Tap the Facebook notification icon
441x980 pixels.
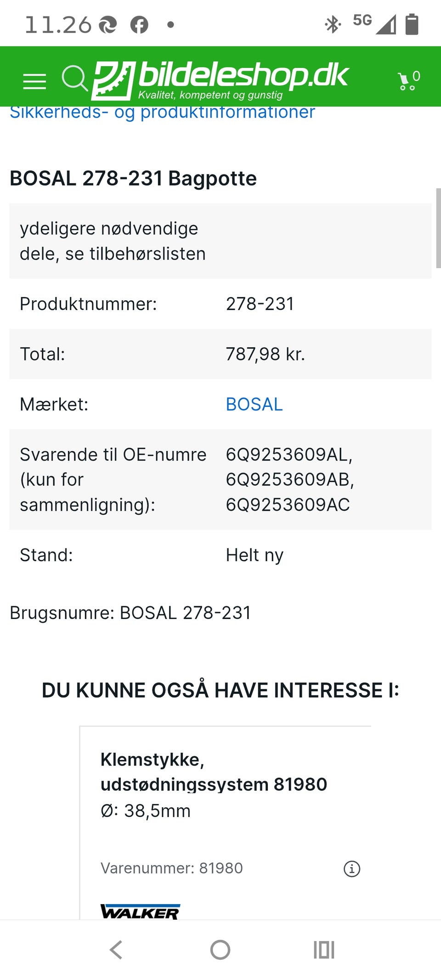139,25
